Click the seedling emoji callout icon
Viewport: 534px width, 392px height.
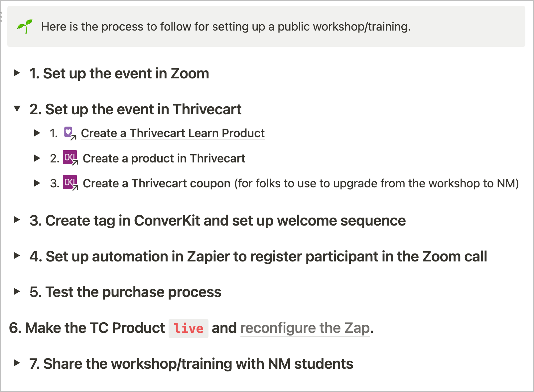(25, 27)
